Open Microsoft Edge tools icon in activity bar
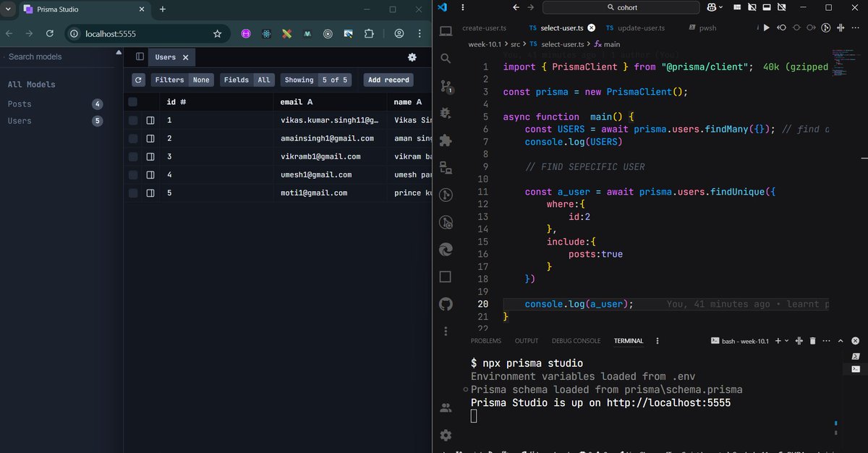 pos(446,250)
